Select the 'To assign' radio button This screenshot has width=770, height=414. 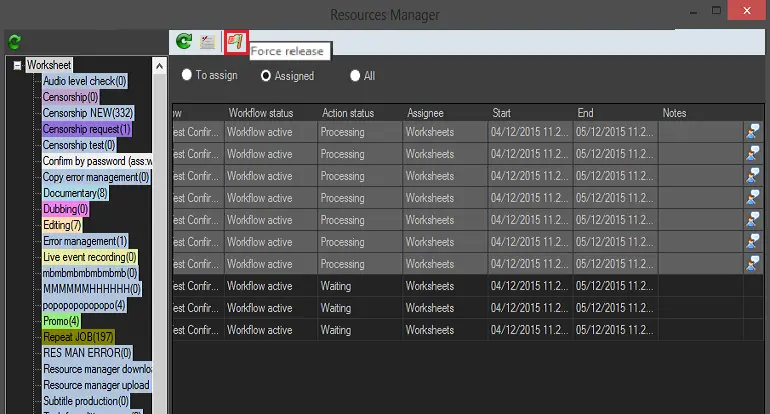click(187, 75)
